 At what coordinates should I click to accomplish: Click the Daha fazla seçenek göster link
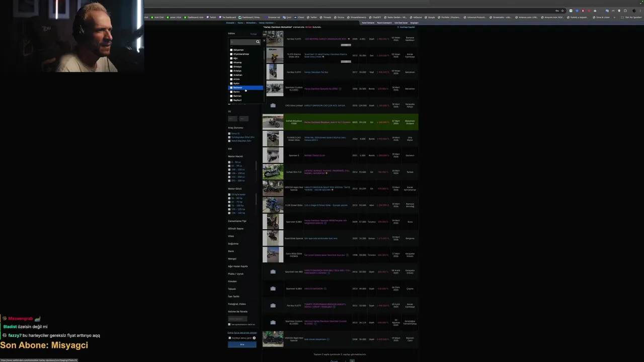coord(242,333)
